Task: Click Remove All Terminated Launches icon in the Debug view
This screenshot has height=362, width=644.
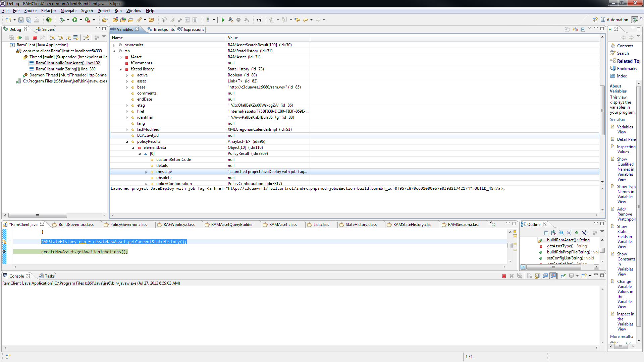Action: coord(11,38)
